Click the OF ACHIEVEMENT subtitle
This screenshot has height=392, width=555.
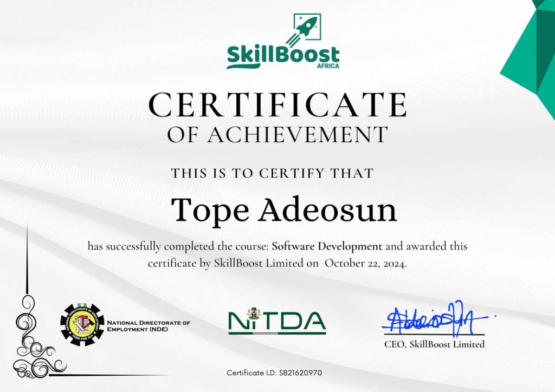(277, 135)
